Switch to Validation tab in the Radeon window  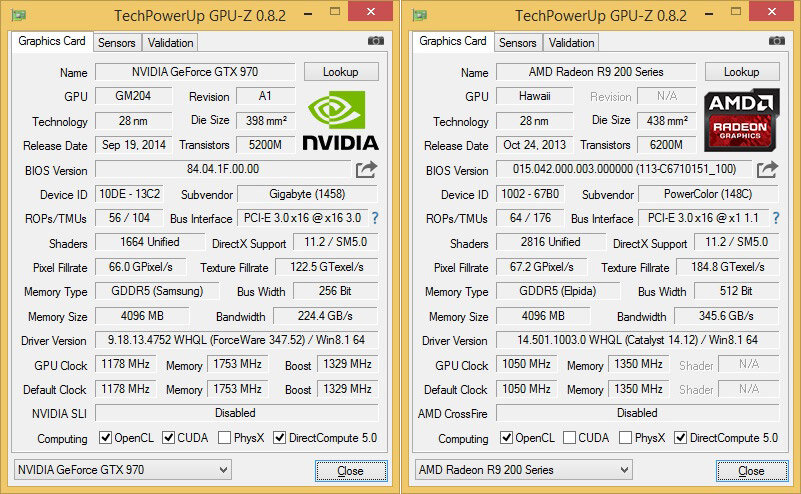[x=571, y=43]
